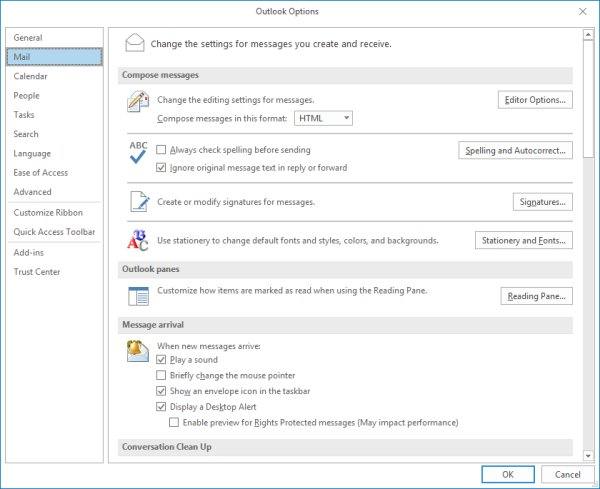Image resolution: width=600 pixels, height=489 pixels.
Task: Click the signature page-with-pen icon
Action: pyautogui.click(x=139, y=202)
